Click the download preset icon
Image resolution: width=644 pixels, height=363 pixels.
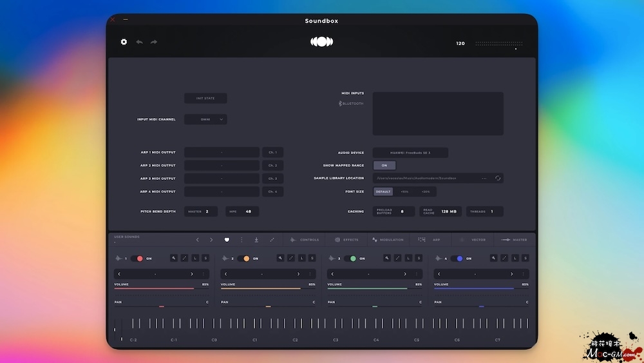pos(256,240)
